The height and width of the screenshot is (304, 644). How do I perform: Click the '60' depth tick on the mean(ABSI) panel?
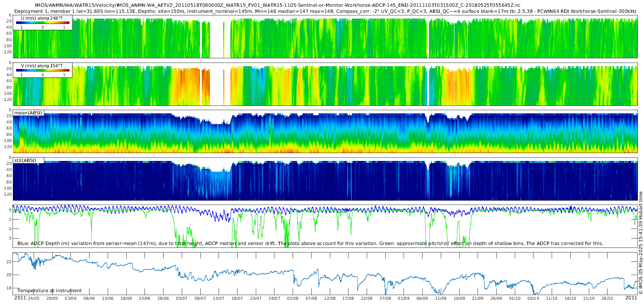click(9, 128)
